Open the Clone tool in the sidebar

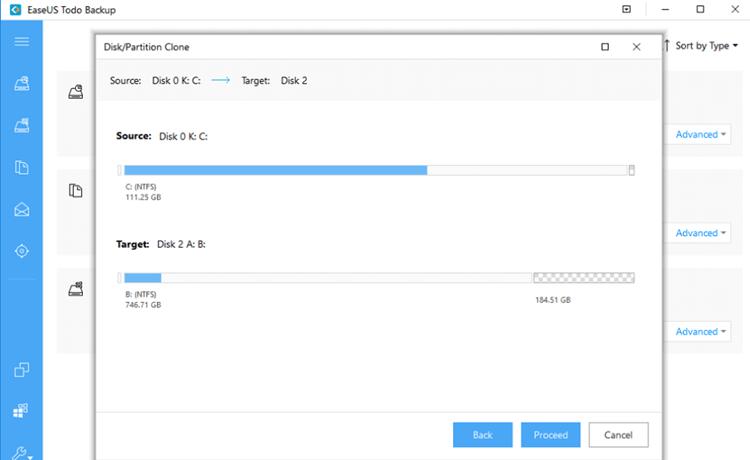click(x=22, y=369)
